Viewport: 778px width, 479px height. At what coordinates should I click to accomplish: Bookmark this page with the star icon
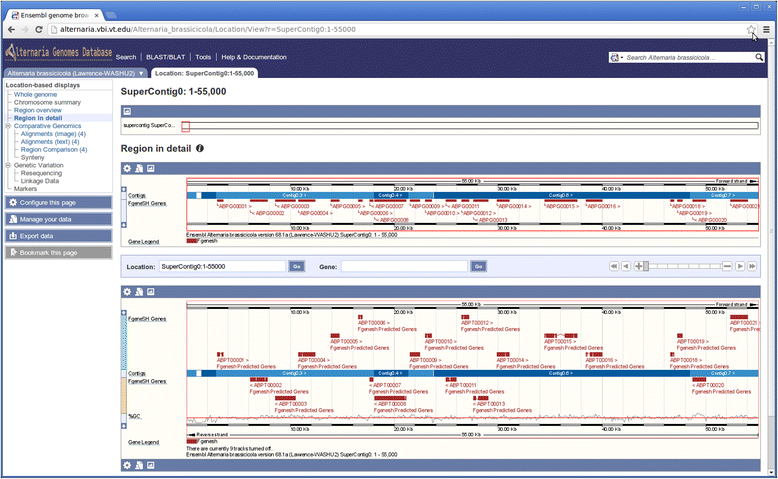(750, 30)
